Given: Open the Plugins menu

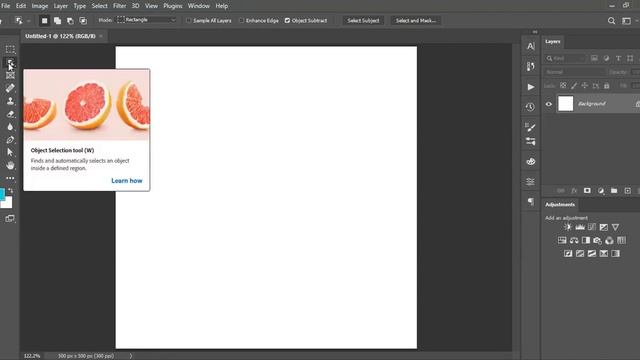Looking at the screenshot, I should click(173, 6).
